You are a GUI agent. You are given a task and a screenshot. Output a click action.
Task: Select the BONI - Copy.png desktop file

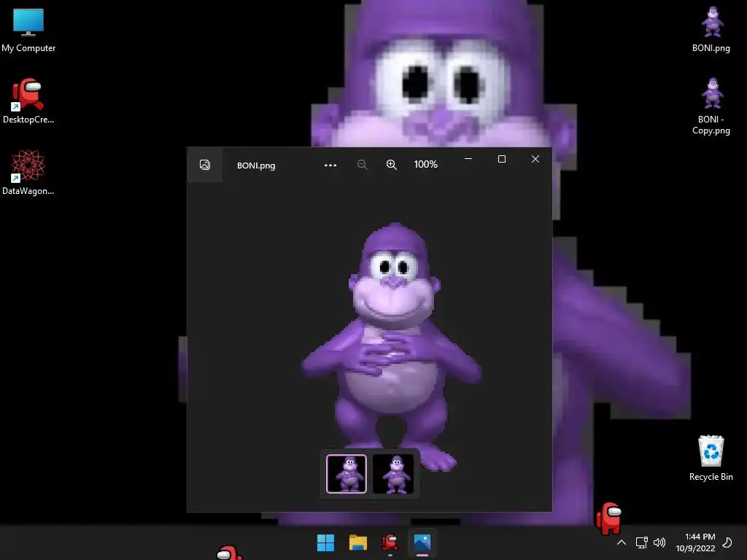click(711, 106)
